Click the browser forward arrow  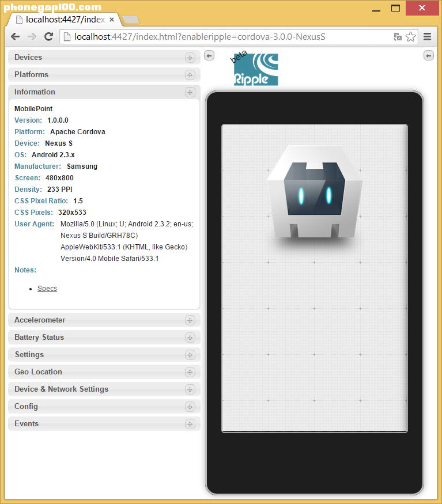click(32, 37)
